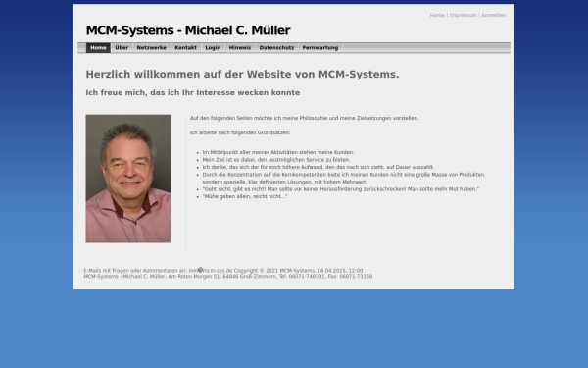This screenshot has height=368, width=588.
Task: Open the Impressum link
Action: (x=463, y=15)
